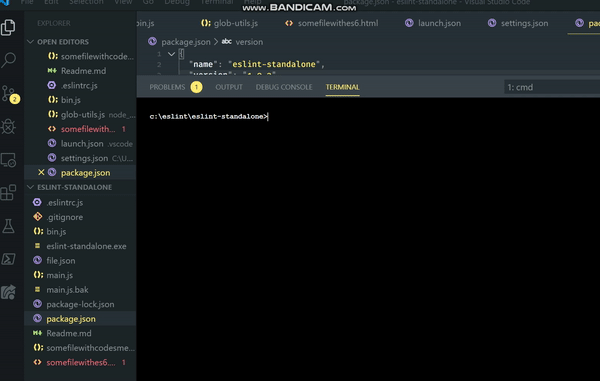The width and height of the screenshot is (600, 381).
Task: Switch to the Debug Console tab
Action: tap(284, 87)
